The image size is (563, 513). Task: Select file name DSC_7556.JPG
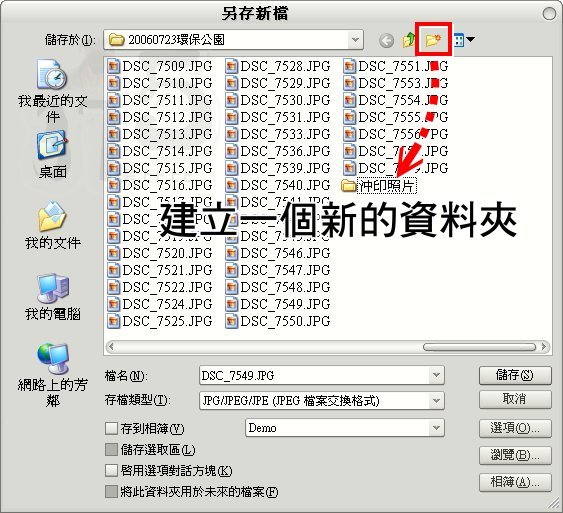pos(403,134)
